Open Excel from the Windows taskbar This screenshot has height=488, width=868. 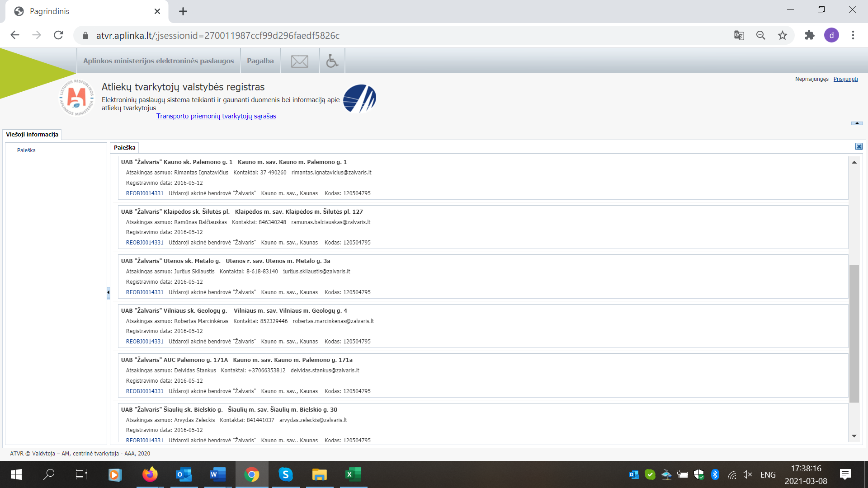point(353,474)
